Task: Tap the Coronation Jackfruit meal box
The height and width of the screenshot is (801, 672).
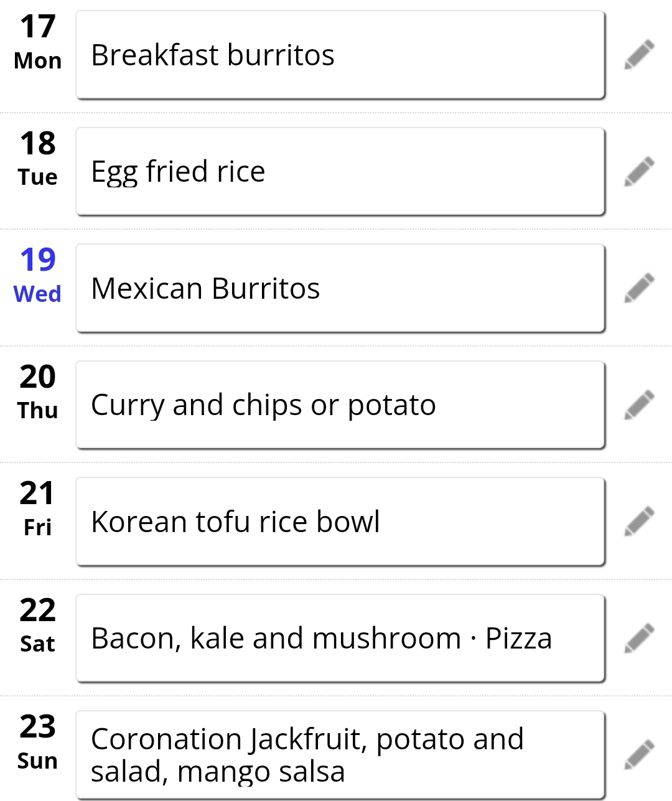Action: 340,755
